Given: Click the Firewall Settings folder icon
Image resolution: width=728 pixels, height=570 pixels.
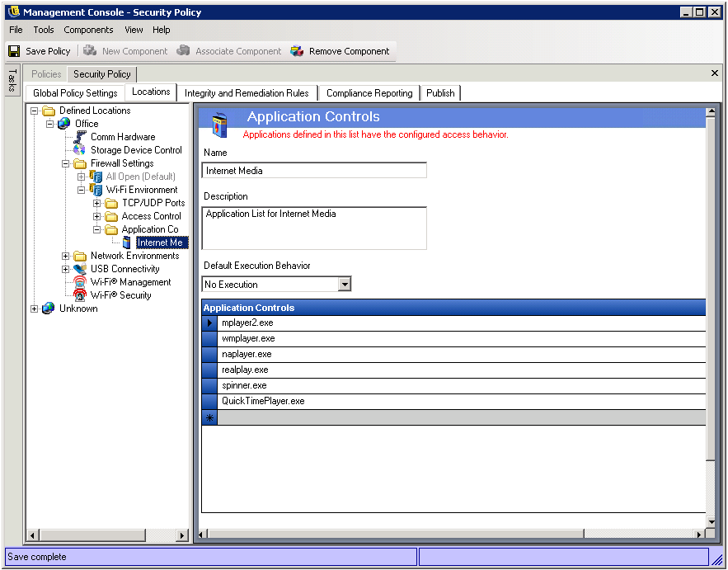Looking at the screenshot, I should tap(80, 163).
